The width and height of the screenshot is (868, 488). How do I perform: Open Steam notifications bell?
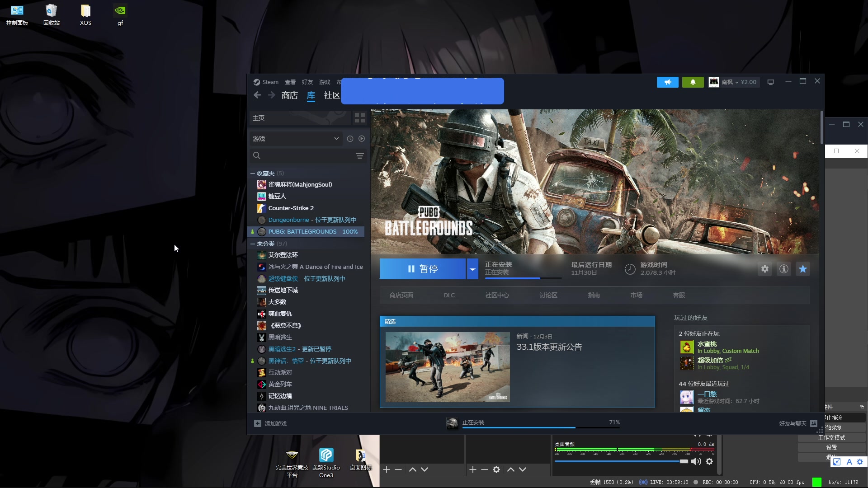(x=693, y=82)
